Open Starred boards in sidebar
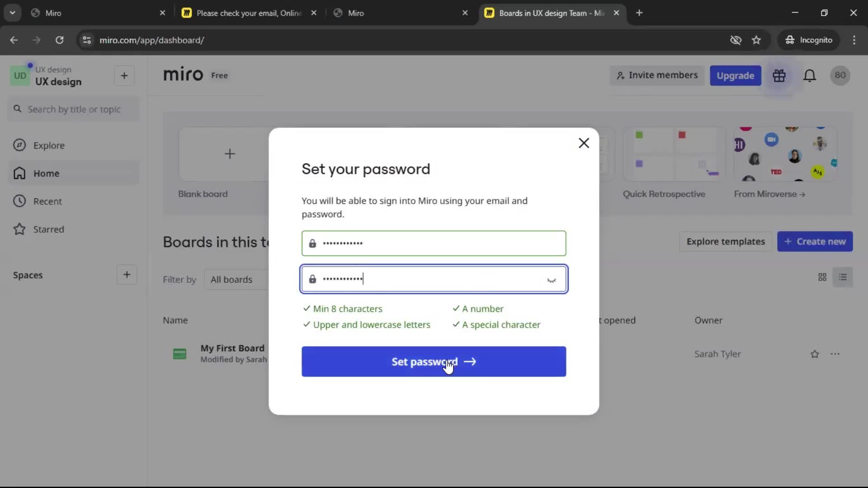The image size is (868, 488). pos(73,230)
